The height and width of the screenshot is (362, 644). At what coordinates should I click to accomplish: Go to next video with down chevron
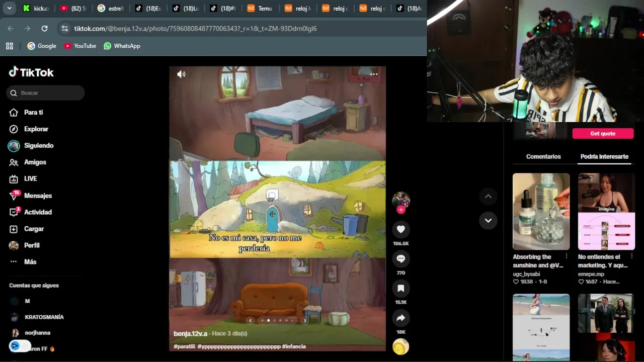[x=488, y=220]
